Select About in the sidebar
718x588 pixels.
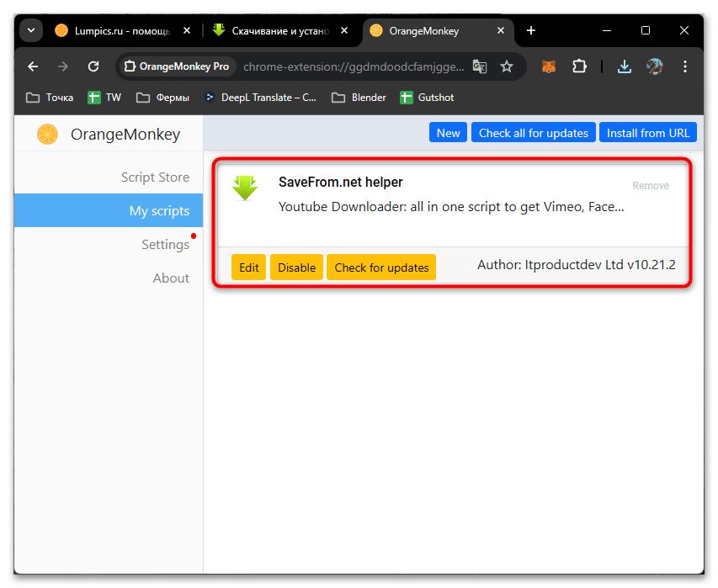[171, 278]
